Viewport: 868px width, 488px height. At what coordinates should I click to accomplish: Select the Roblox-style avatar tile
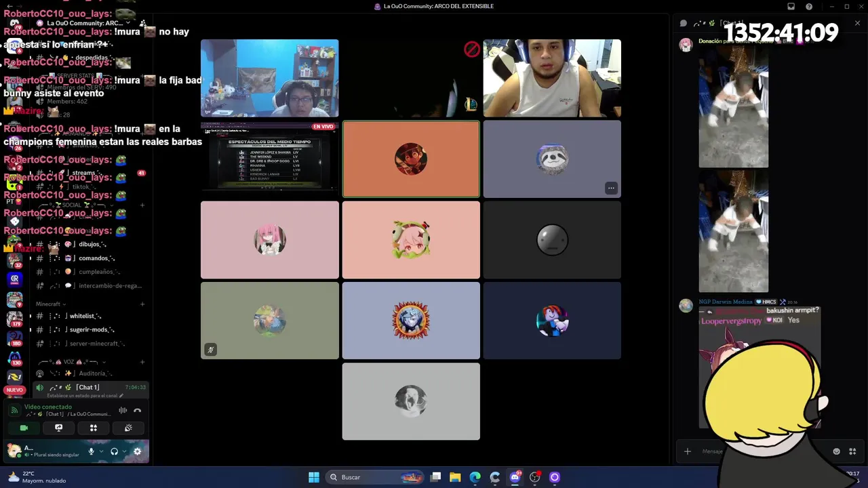pyautogui.click(x=552, y=321)
